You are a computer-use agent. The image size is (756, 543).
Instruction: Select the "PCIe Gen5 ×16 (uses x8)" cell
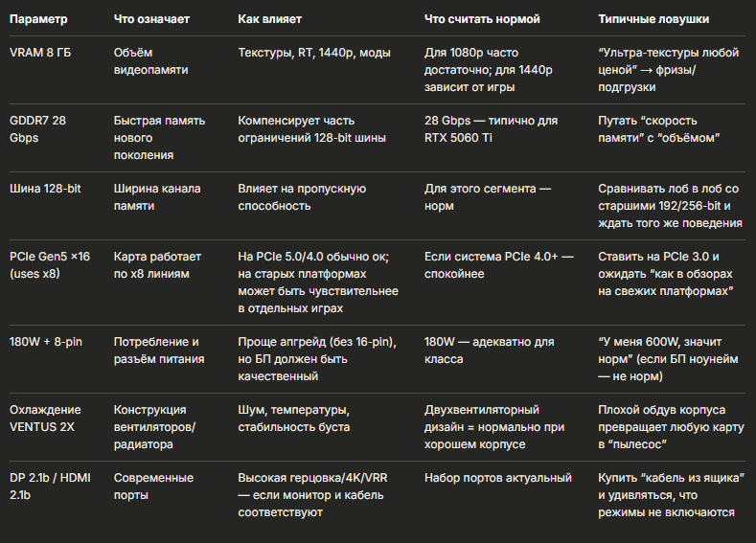tap(50, 265)
